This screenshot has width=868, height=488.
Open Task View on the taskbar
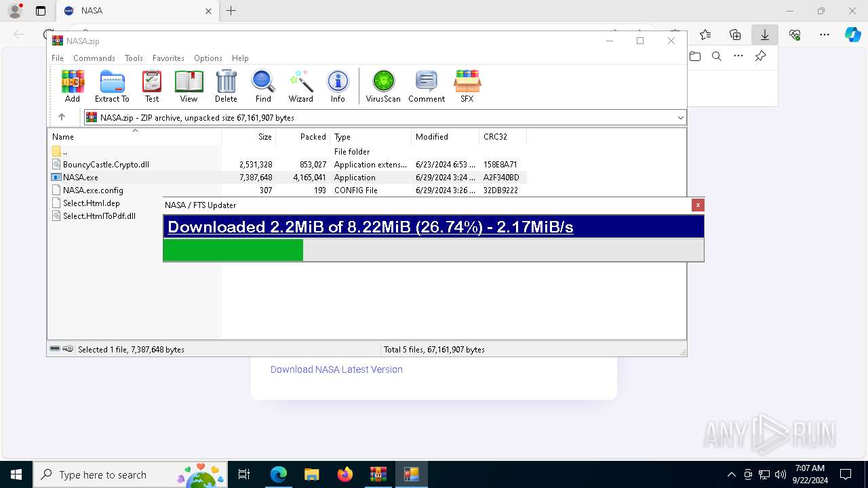click(x=244, y=474)
